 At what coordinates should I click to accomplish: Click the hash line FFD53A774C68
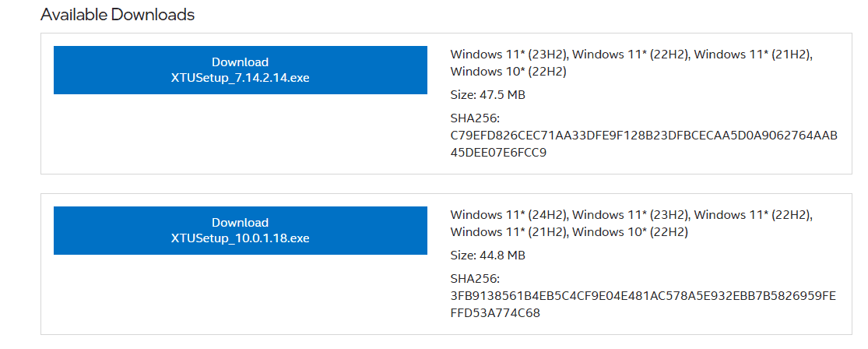pos(495,313)
